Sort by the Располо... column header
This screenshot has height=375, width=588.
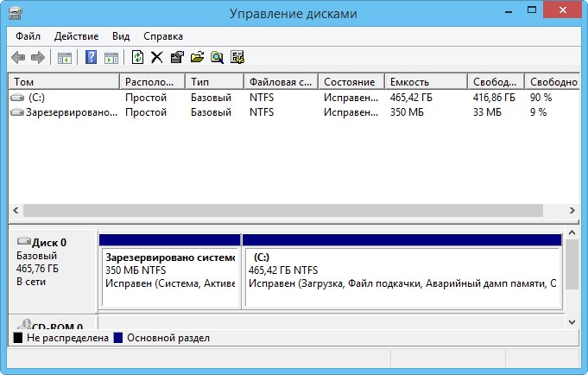pyautogui.click(x=152, y=82)
